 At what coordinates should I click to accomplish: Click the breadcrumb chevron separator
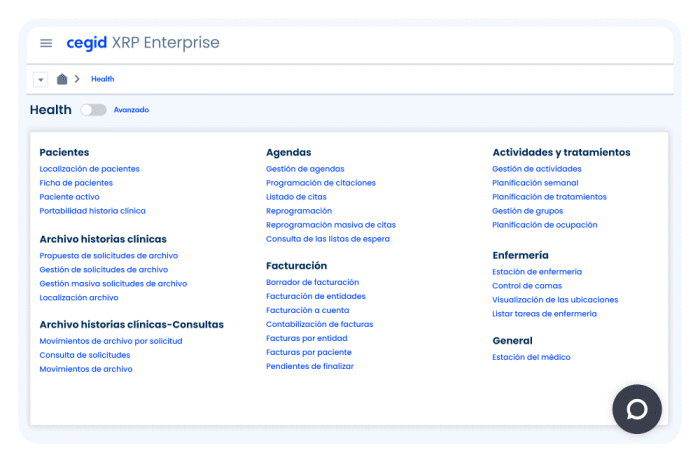tap(77, 79)
